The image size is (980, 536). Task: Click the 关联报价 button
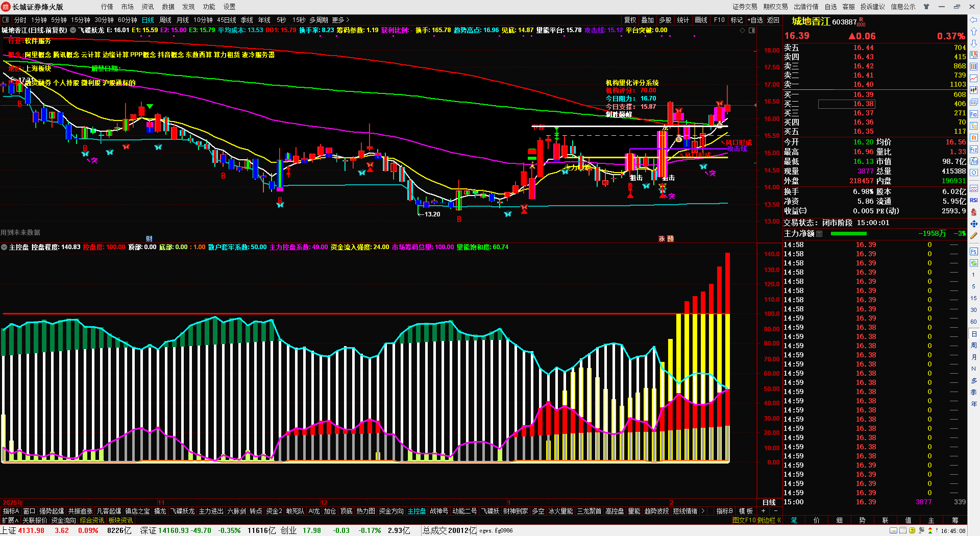tap(35, 520)
